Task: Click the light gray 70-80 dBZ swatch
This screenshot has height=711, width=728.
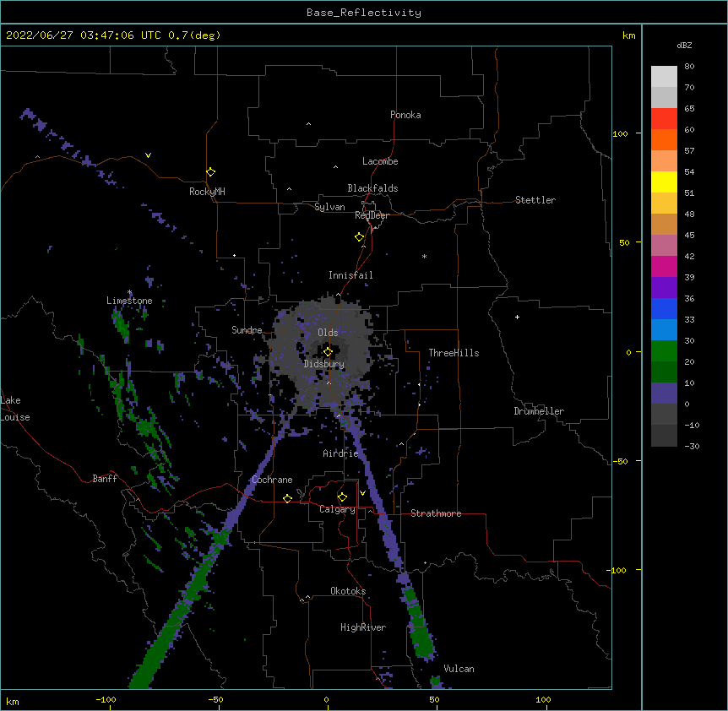Action: pyautogui.click(x=664, y=77)
